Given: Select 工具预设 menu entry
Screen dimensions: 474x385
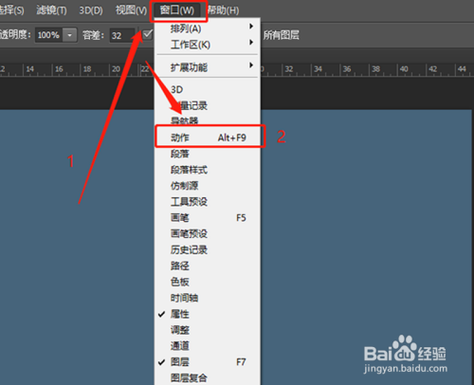Looking at the screenshot, I should click(x=207, y=202).
